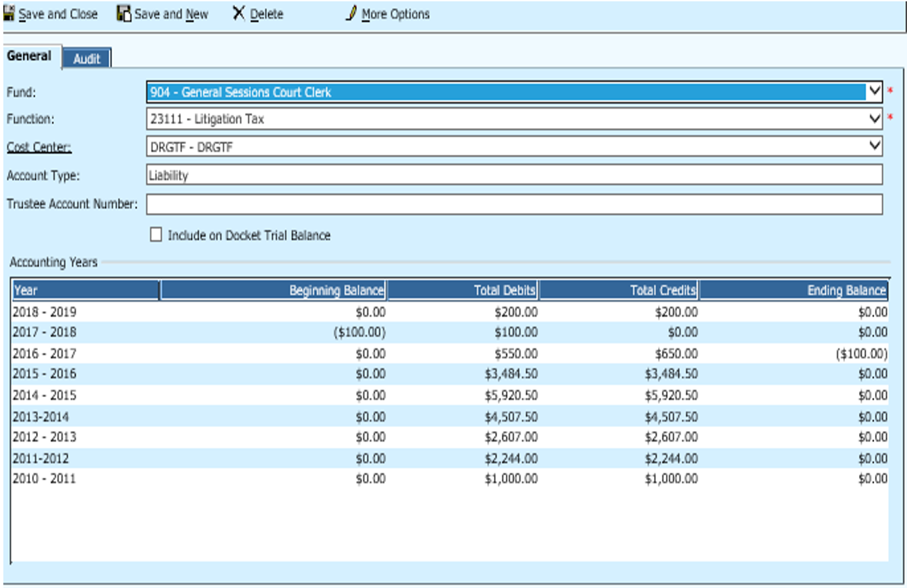Click the Delete label
The height and width of the screenshot is (588, 907).
pos(267,14)
